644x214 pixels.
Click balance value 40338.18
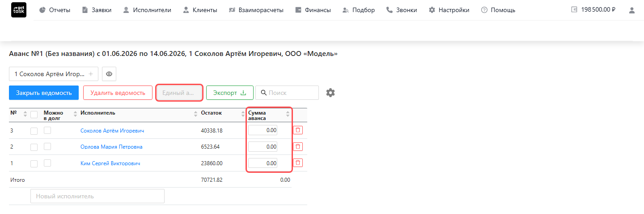tap(212, 131)
